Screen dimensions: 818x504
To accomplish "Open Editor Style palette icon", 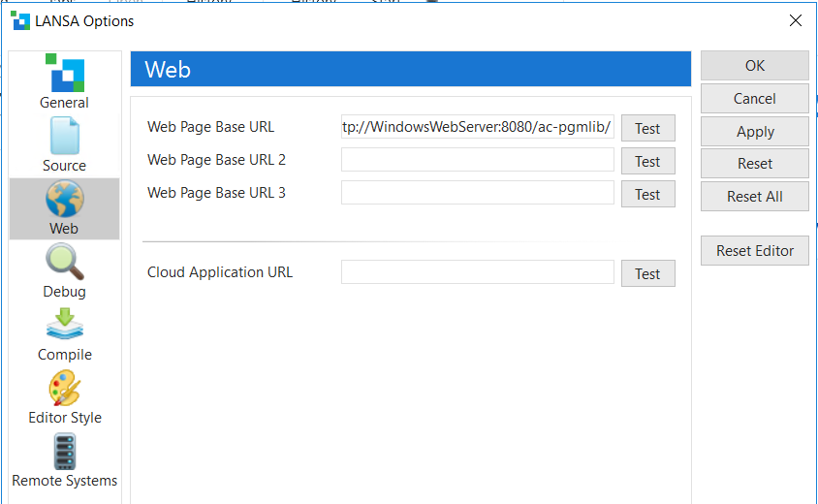I will pos(65,388).
